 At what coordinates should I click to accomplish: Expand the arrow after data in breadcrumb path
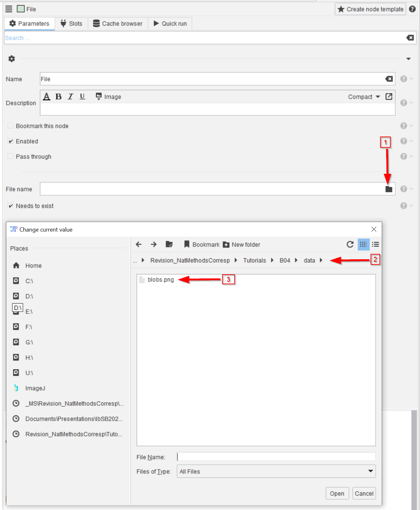tap(321, 260)
